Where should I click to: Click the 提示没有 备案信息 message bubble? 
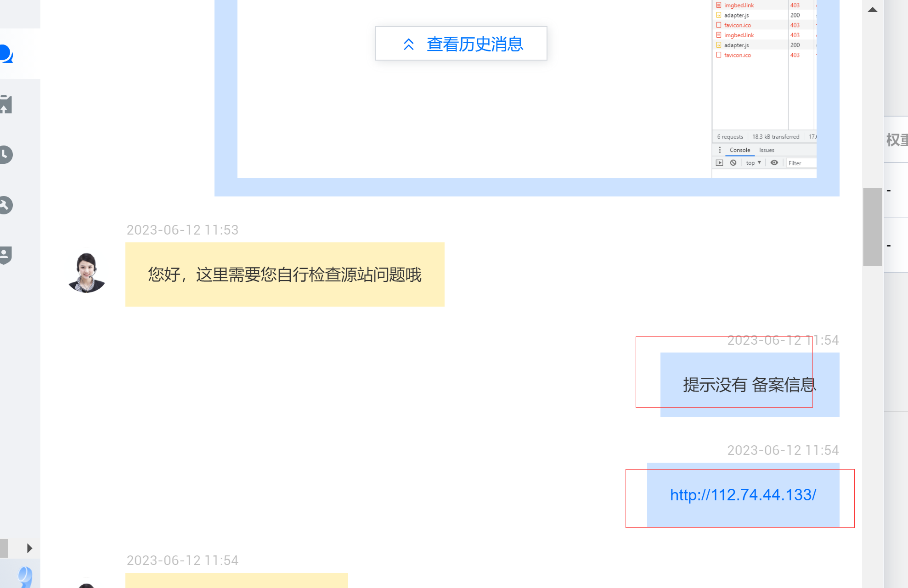click(749, 385)
